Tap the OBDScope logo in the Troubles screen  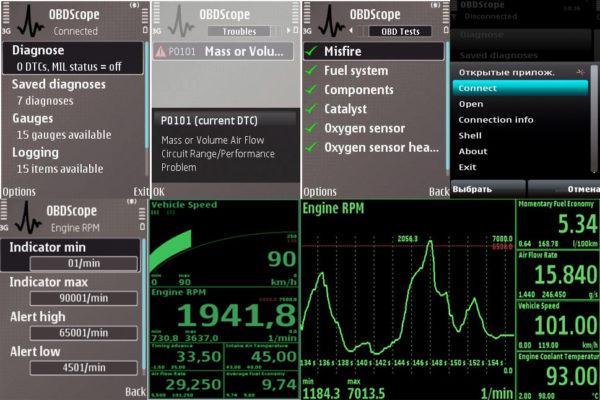[x=181, y=21]
